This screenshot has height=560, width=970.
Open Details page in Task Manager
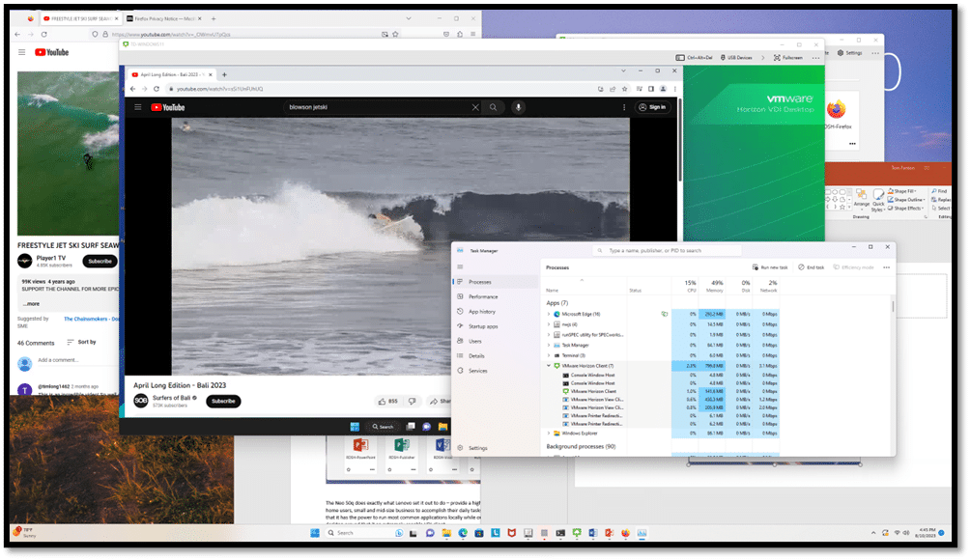coord(476,356)
